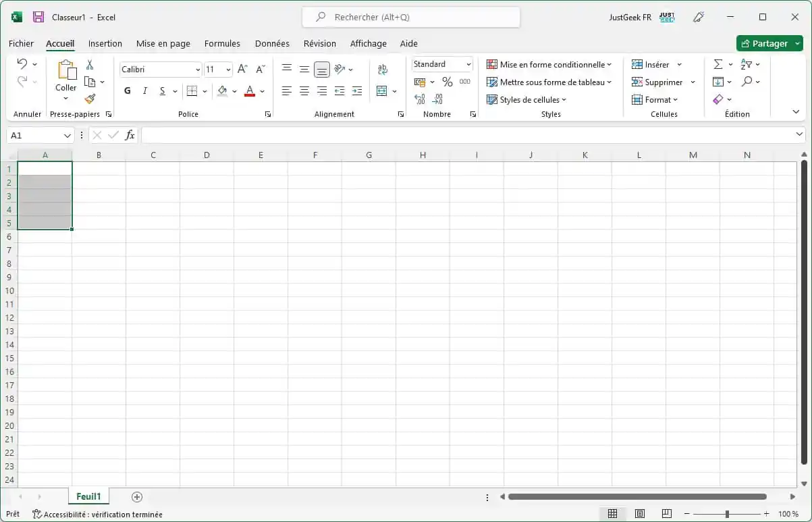
Task: Toggle underline formatting (S)
Action: 163,90
